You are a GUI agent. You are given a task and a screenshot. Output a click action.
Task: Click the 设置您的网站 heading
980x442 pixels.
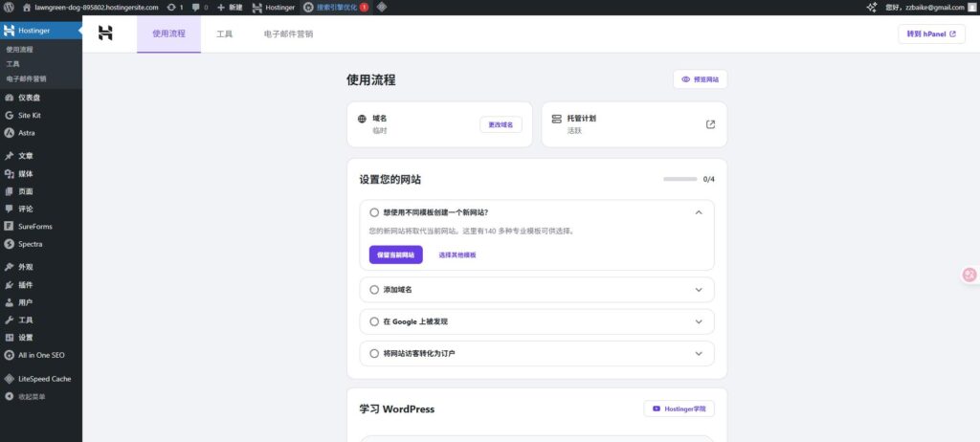tap(390, 180)
